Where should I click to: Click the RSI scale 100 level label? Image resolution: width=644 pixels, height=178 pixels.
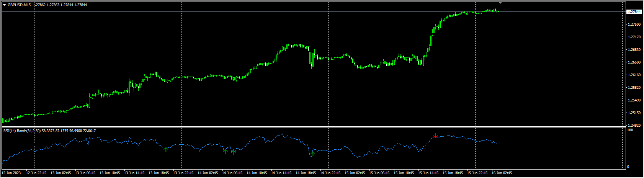click(x=630, y=131)
